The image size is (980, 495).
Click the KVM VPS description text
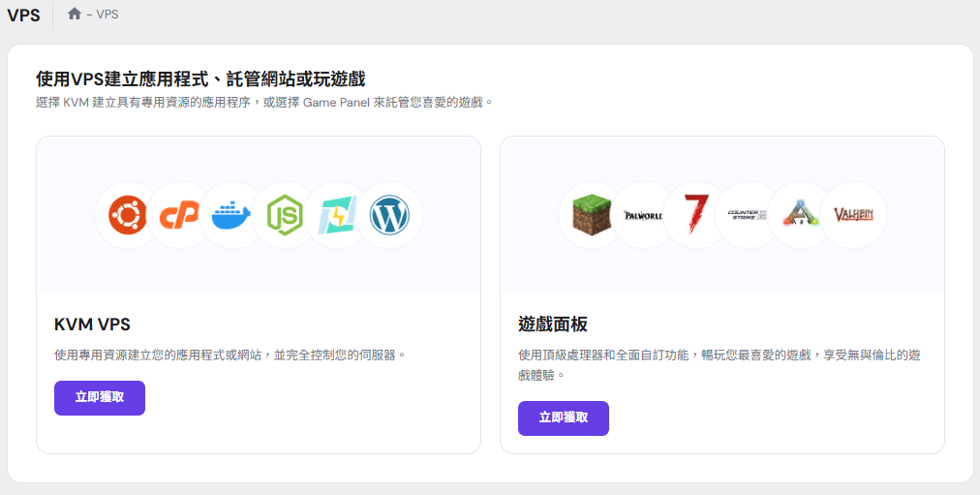(230, 355)
